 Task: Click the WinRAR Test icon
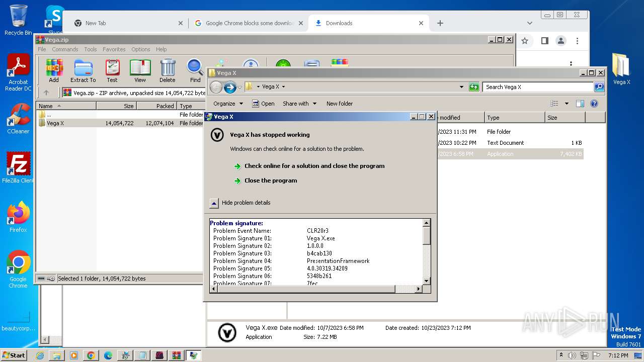(x=112, y=70)
